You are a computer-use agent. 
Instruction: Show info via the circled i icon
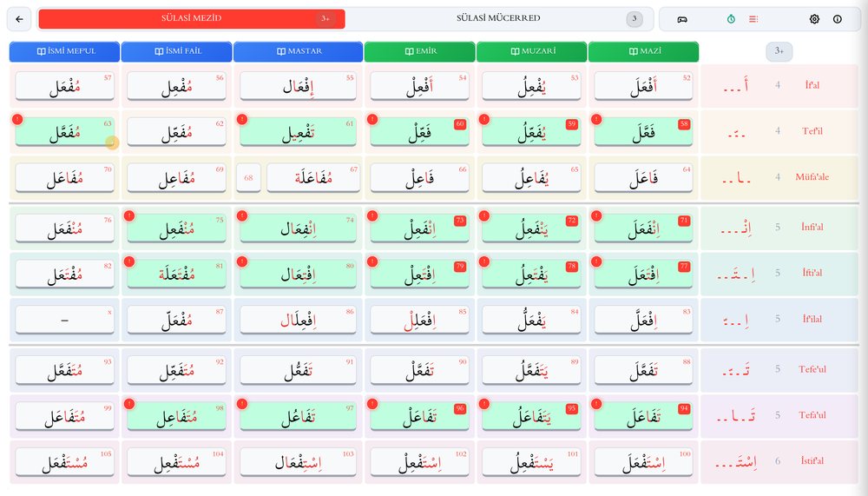click(838, 19)
